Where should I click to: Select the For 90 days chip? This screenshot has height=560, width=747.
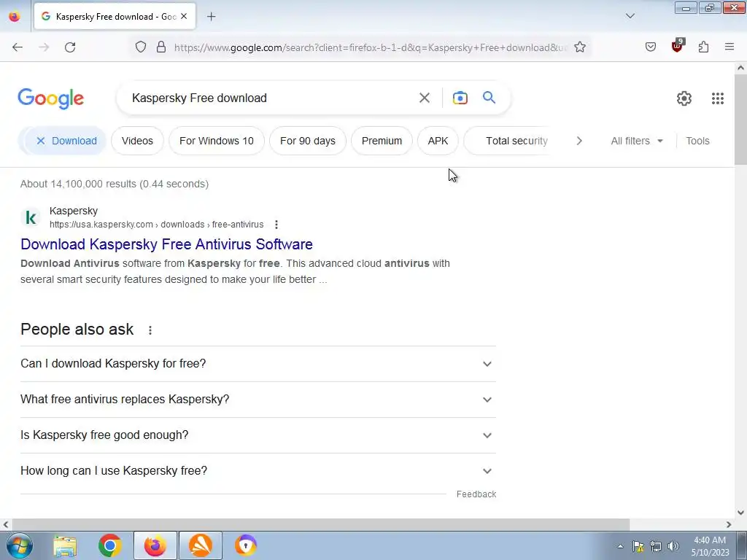click(x=308, y=141)
